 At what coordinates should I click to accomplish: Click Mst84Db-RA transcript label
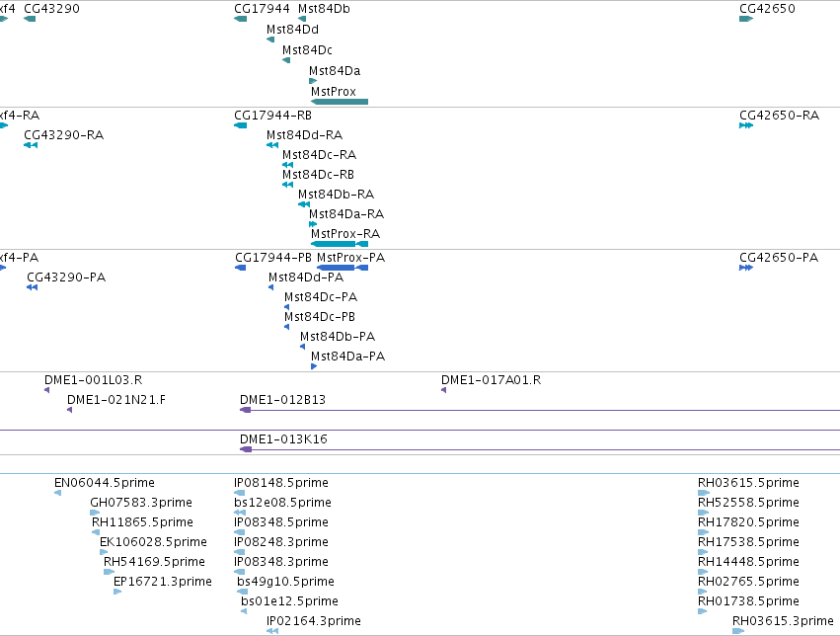[336, 195]
